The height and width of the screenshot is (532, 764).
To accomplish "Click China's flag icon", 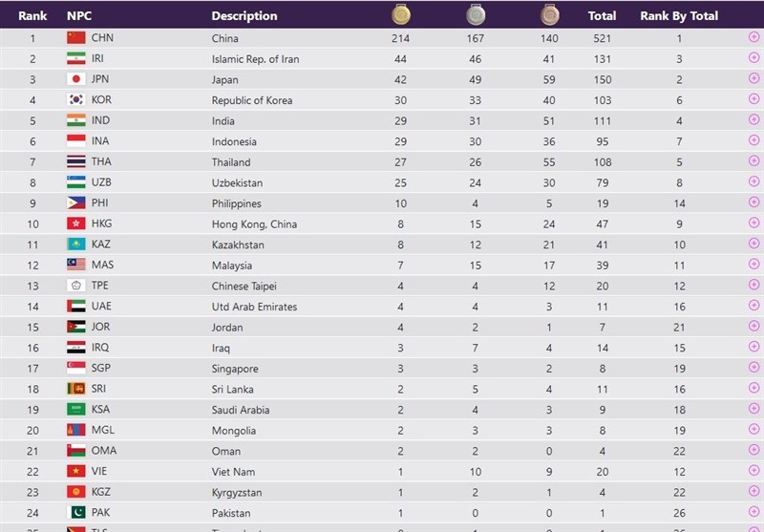I will (x=76, y=38).
